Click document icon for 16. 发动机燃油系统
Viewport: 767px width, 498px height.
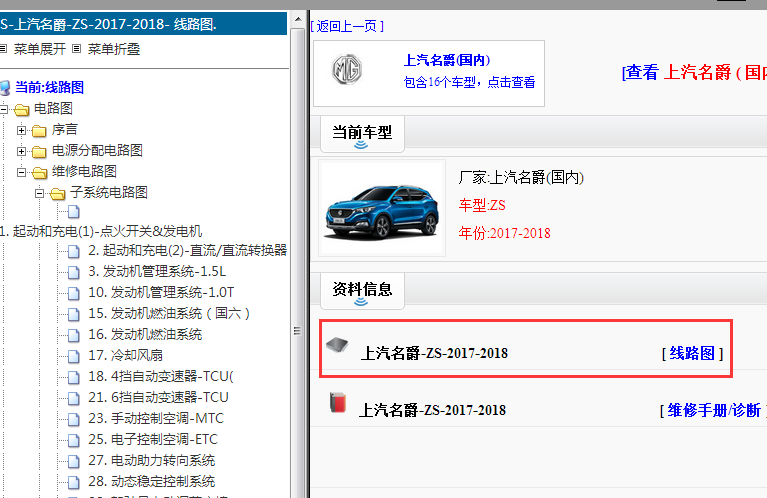tap(73, 336)
